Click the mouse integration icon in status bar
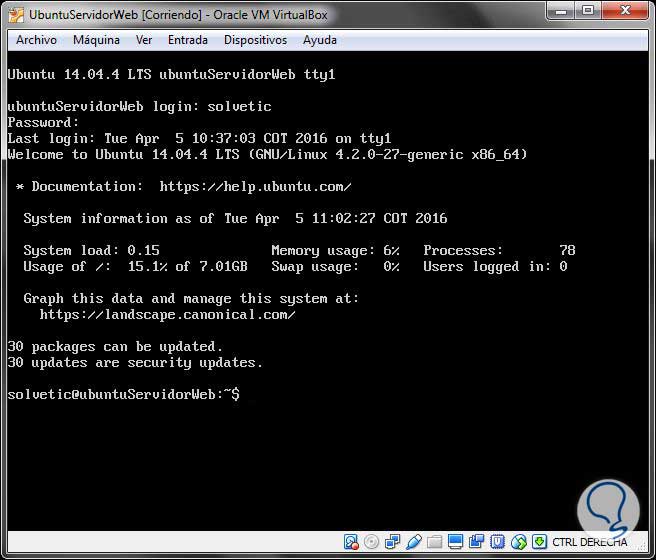 coord(519,542)
